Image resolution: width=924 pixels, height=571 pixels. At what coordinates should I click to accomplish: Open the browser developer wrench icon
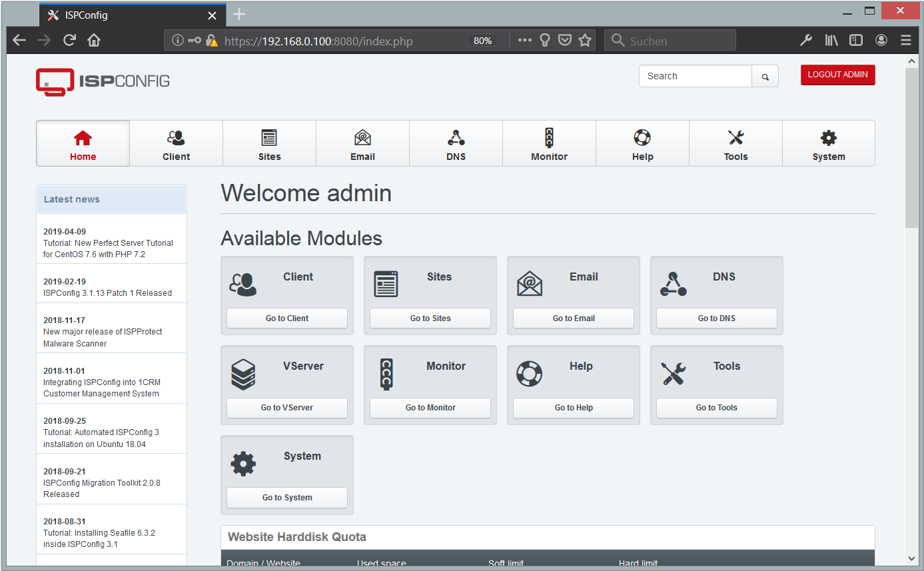point(806,41)
